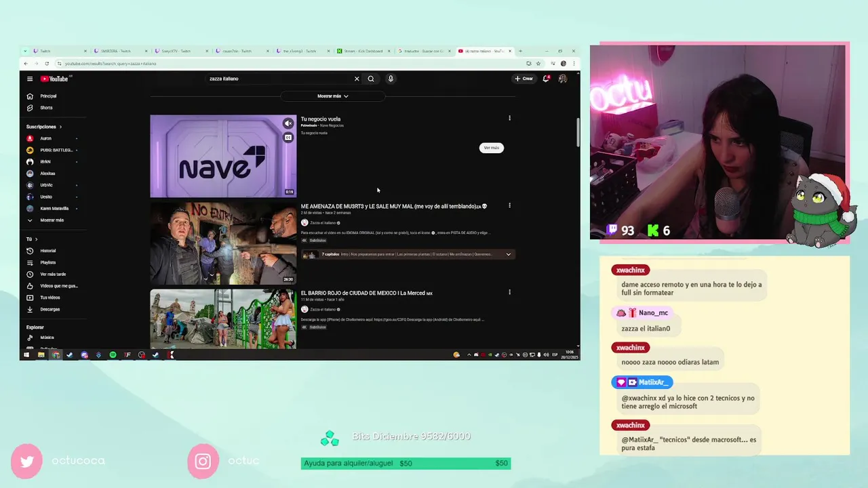
Task: Expand the 7 capítulos chapters row
Action: 408,254
